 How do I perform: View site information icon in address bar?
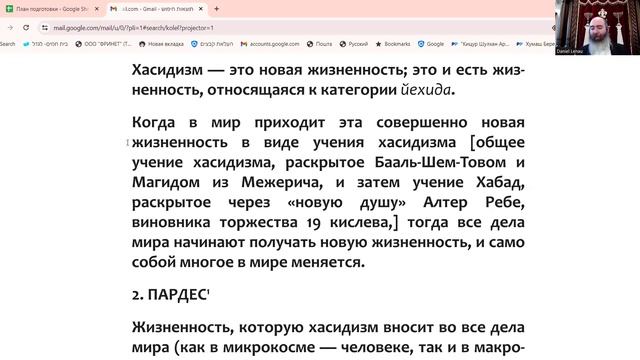coord(45,28)
